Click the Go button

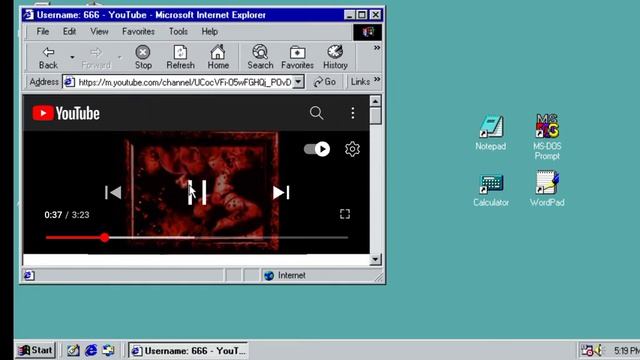(325, 82)
